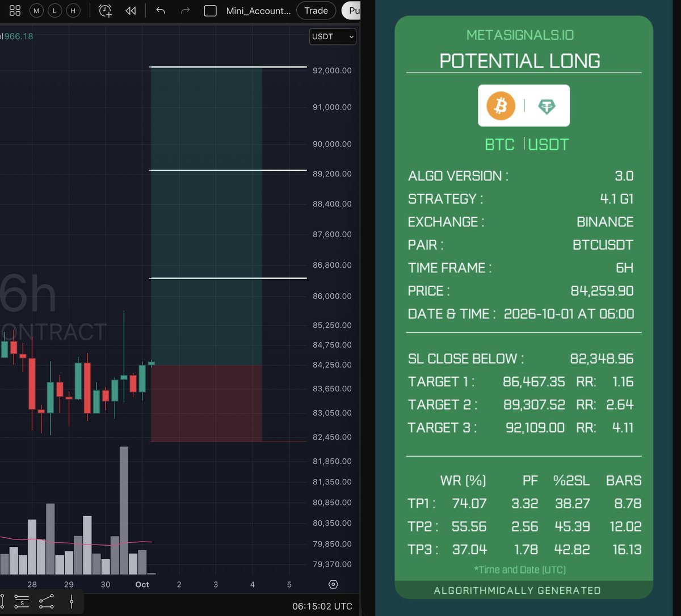
Task: Click the PRICE value 84,259.90
Action: pos(602,291)
